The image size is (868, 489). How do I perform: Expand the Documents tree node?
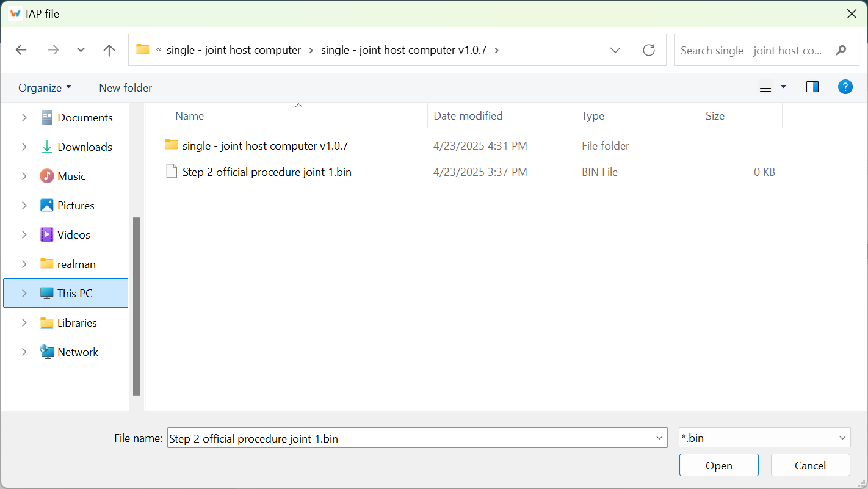[24, 118]
